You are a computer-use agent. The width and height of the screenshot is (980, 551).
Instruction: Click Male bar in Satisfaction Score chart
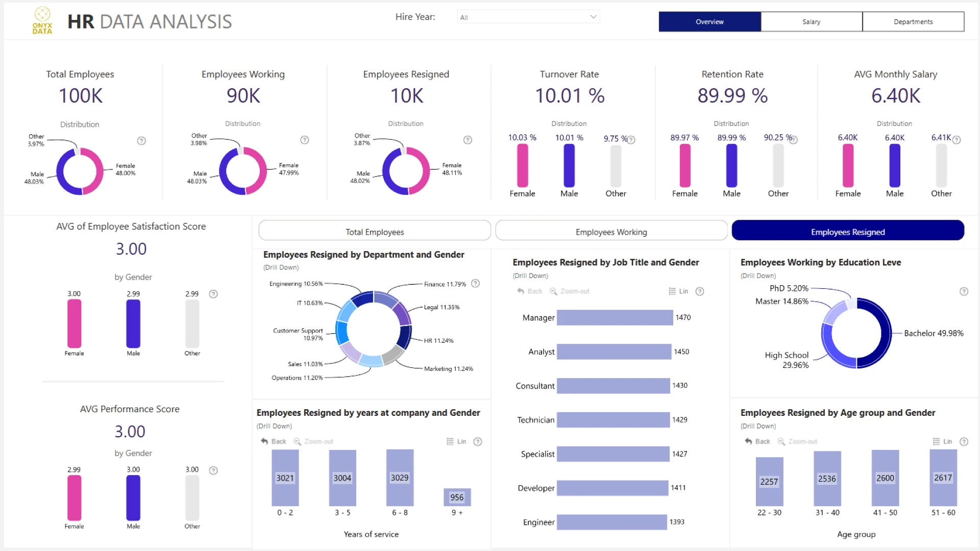tap(133, 323)
